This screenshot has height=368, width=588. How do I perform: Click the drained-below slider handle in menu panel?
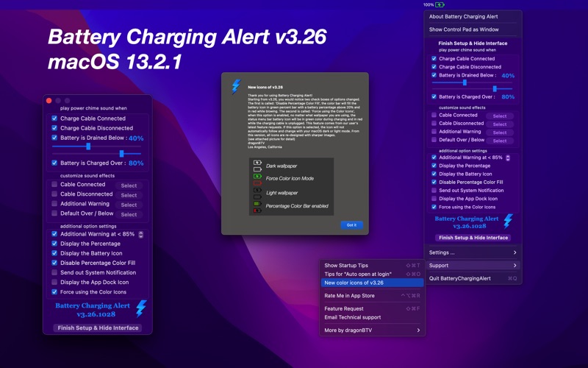click(x=465, y=82)
